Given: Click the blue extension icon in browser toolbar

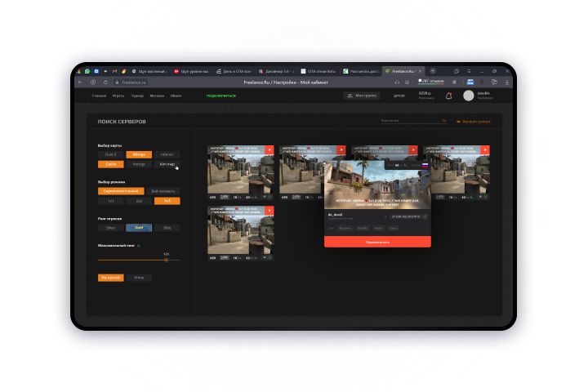Looking at the screenshot, I should 470,82.
